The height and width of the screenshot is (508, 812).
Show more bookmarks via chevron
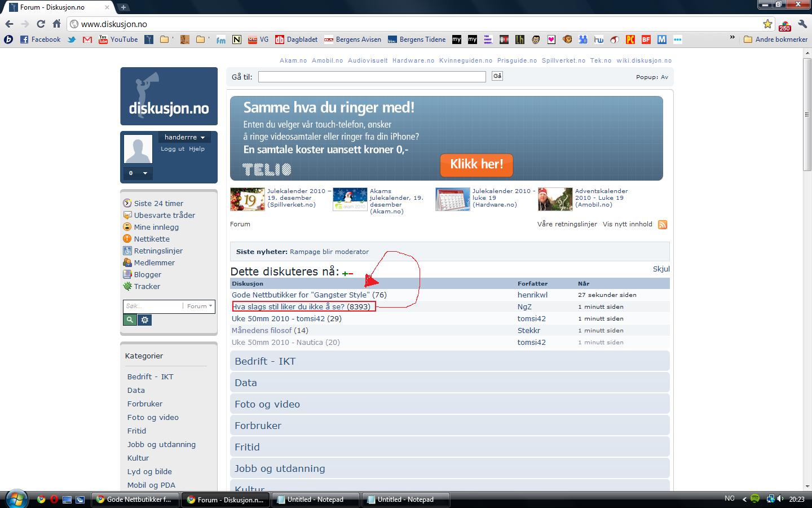coord(732,38)
